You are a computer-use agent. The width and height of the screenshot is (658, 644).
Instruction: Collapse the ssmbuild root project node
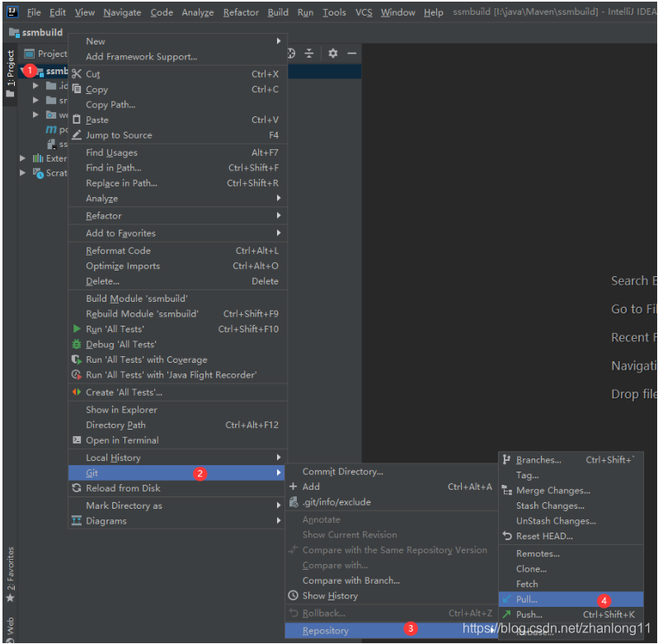(x=22, y=70)
